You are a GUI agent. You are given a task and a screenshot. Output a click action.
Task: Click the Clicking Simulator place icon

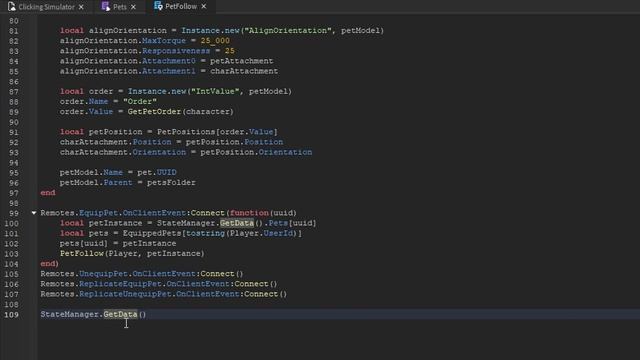pos(11,7)
